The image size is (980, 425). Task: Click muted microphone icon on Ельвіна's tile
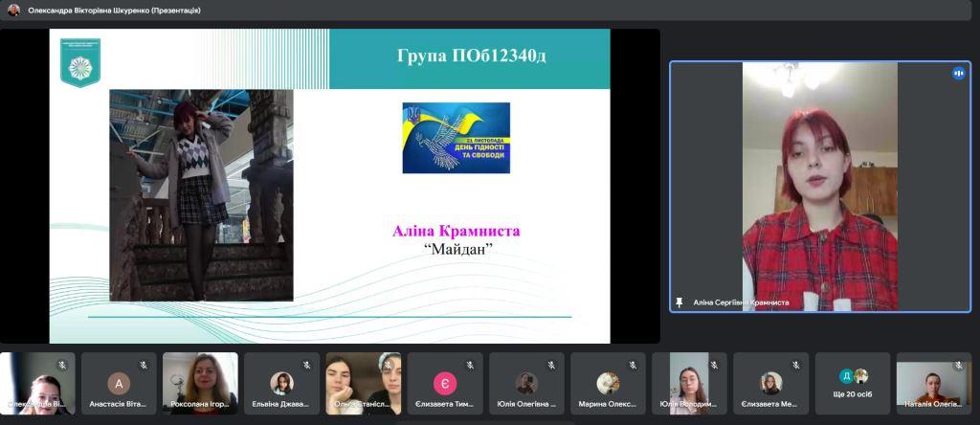(x=306, y=365)
